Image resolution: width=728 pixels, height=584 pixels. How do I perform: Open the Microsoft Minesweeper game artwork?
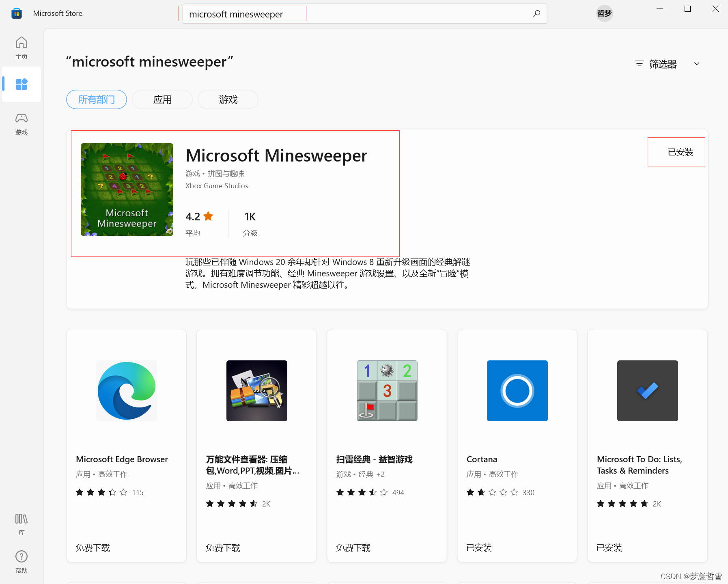127,190
